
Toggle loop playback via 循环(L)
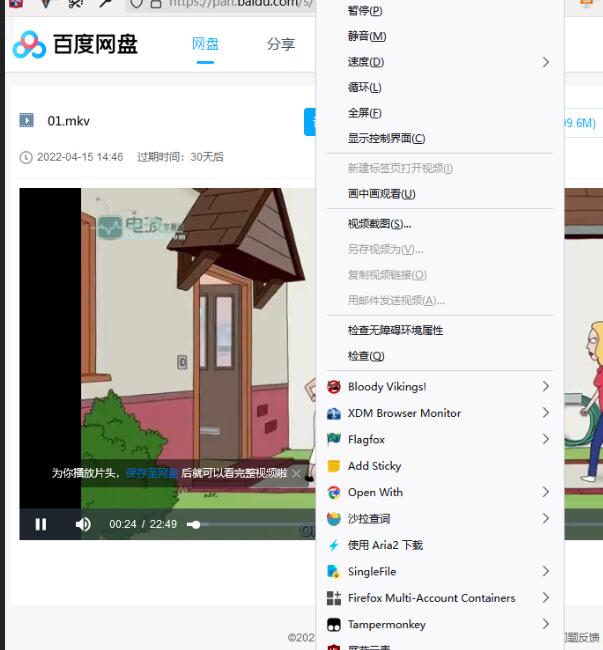[364, 88]
